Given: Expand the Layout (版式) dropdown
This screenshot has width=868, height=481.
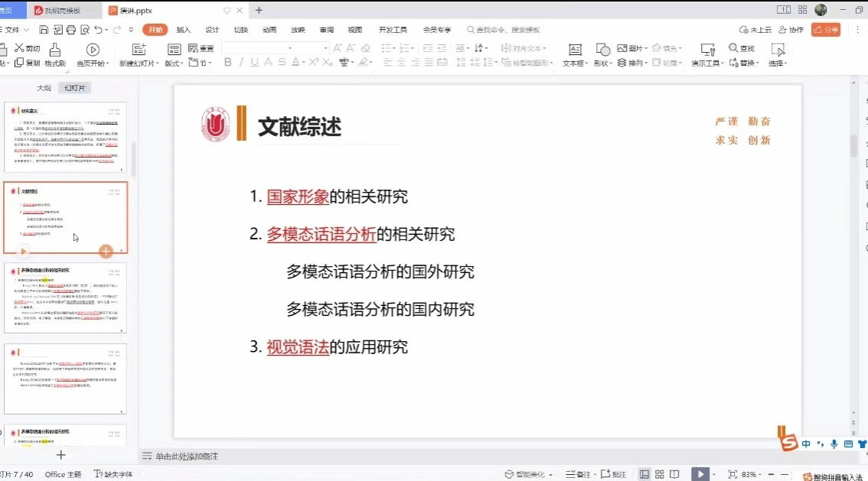Looking at the screenshot, I should click(x=175, y=63).
